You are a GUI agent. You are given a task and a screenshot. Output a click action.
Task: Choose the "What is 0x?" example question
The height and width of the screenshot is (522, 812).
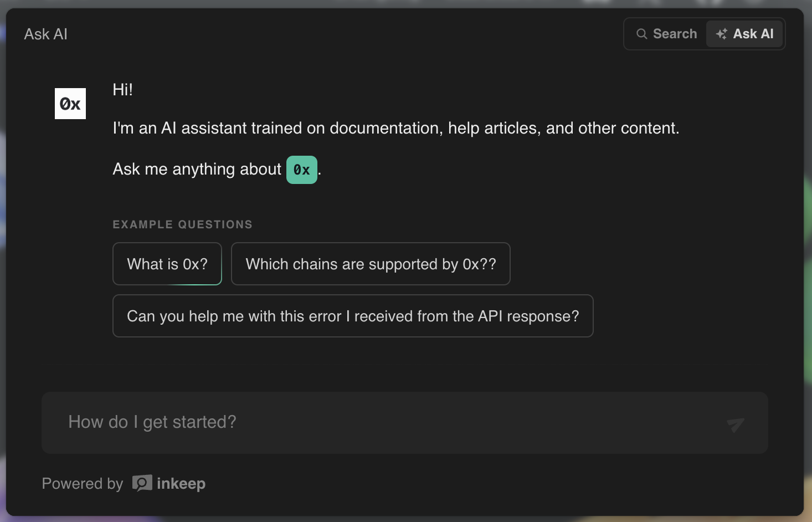(x=167, y=264)
